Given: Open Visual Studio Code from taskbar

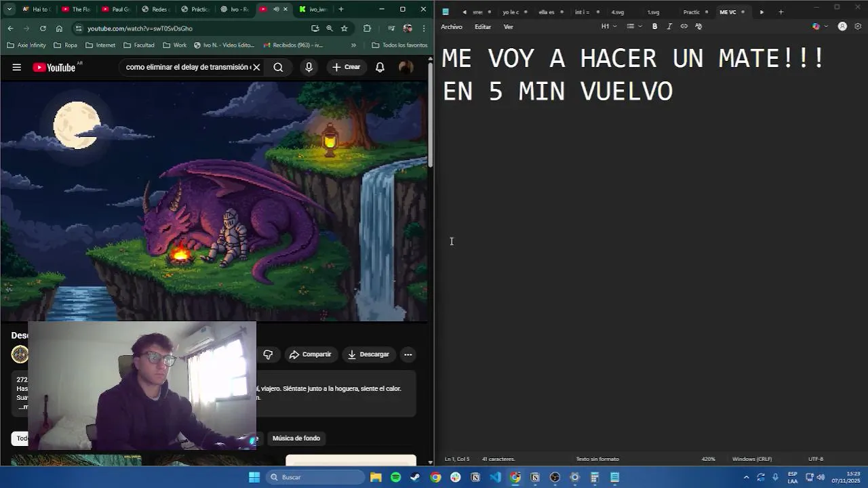Looking at the screenshot, I should [495, 477].
